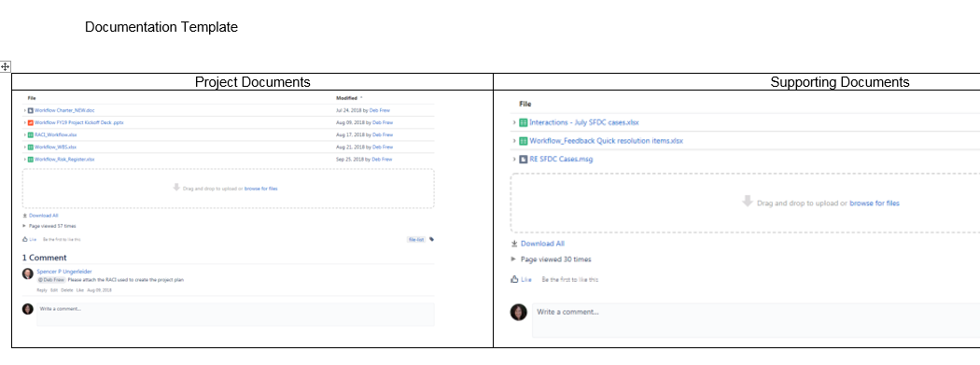Open the Workflow_WBS.xlsx file link
Image resolution: width=980 pixels, height=365 pixels.
click(x=56, y=147)
